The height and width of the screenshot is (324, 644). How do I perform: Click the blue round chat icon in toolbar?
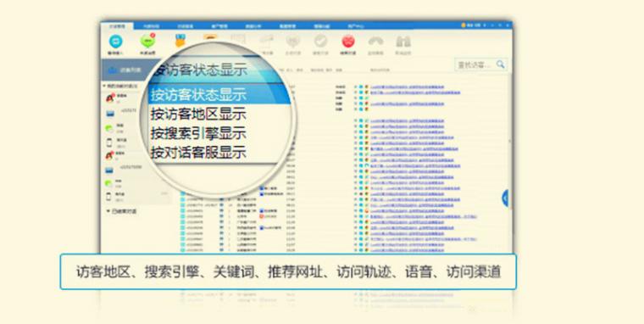coord(116,41)
